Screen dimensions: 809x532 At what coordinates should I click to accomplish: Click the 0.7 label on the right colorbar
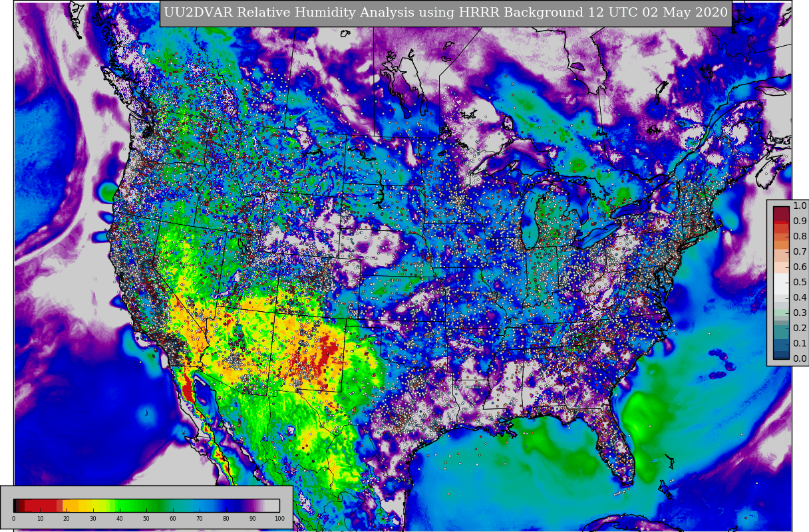800,251
